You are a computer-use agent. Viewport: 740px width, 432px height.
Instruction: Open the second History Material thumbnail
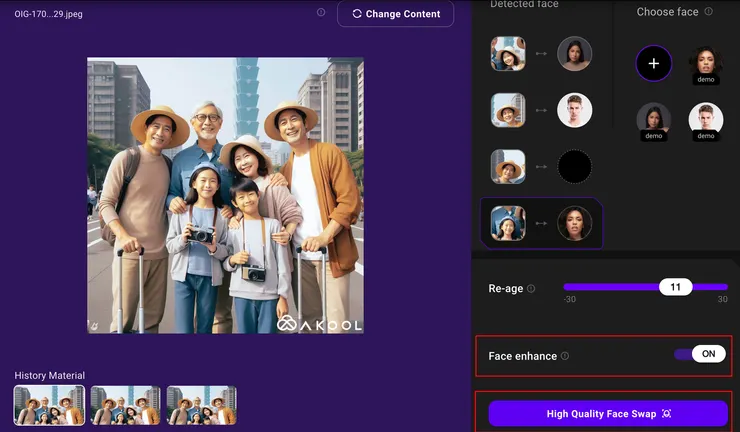point(126,405)
